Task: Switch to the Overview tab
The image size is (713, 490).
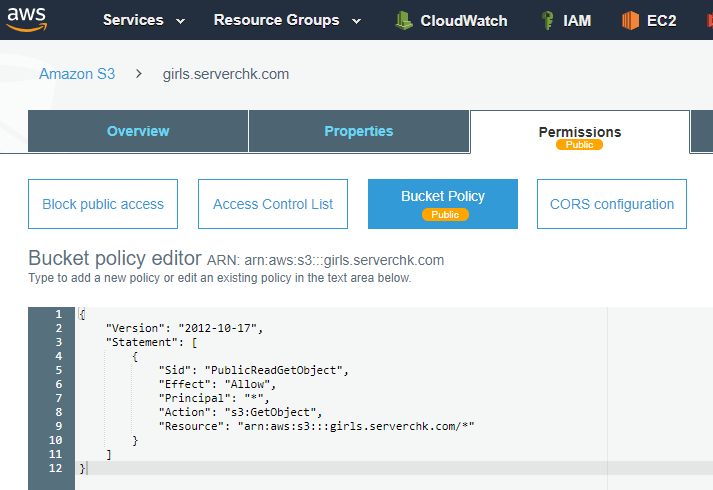Action: pos(138,131)
